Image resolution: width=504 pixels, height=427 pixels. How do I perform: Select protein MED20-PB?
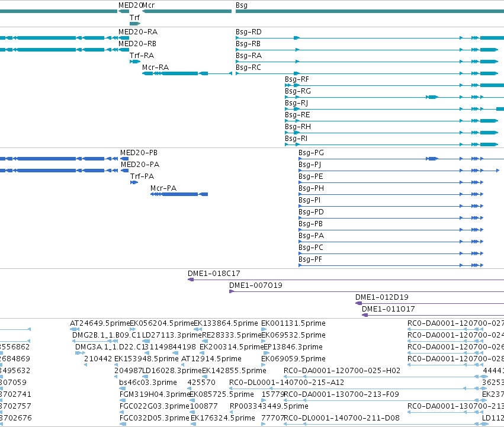[139, 153]
